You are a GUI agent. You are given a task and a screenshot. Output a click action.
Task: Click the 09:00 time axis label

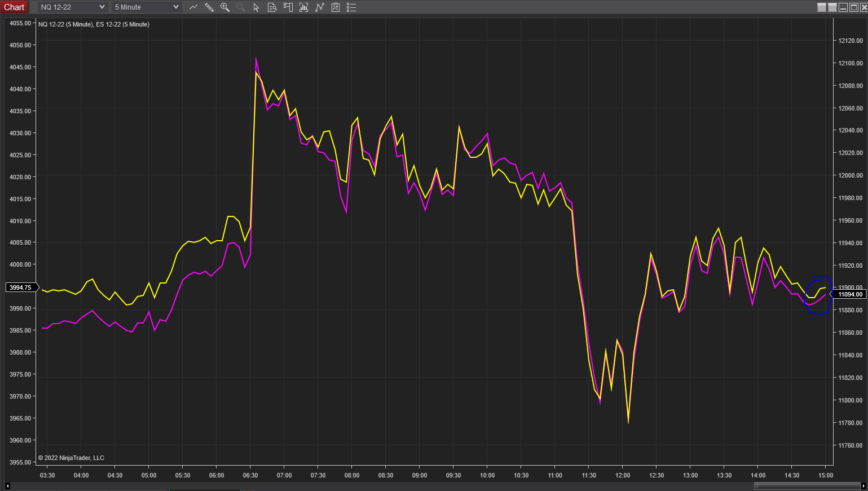tap(420, 475)
